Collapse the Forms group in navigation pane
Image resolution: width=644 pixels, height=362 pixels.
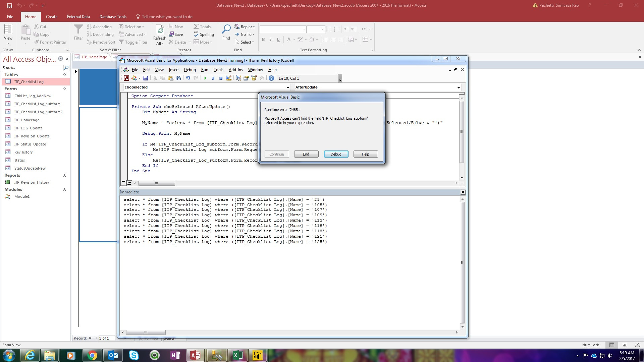point(64,89)
